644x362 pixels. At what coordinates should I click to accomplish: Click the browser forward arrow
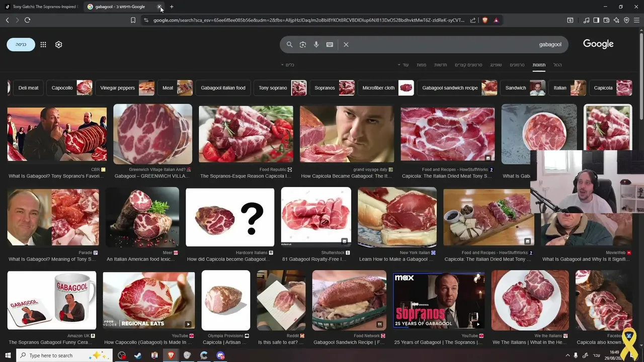tap(17, 20)
